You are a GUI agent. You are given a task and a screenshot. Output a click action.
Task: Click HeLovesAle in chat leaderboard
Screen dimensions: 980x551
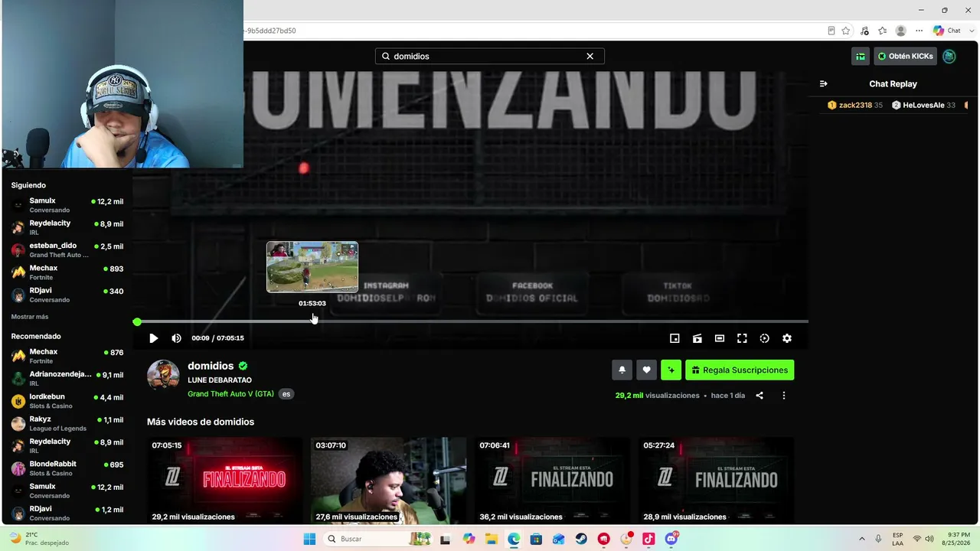tap(923, 105)
